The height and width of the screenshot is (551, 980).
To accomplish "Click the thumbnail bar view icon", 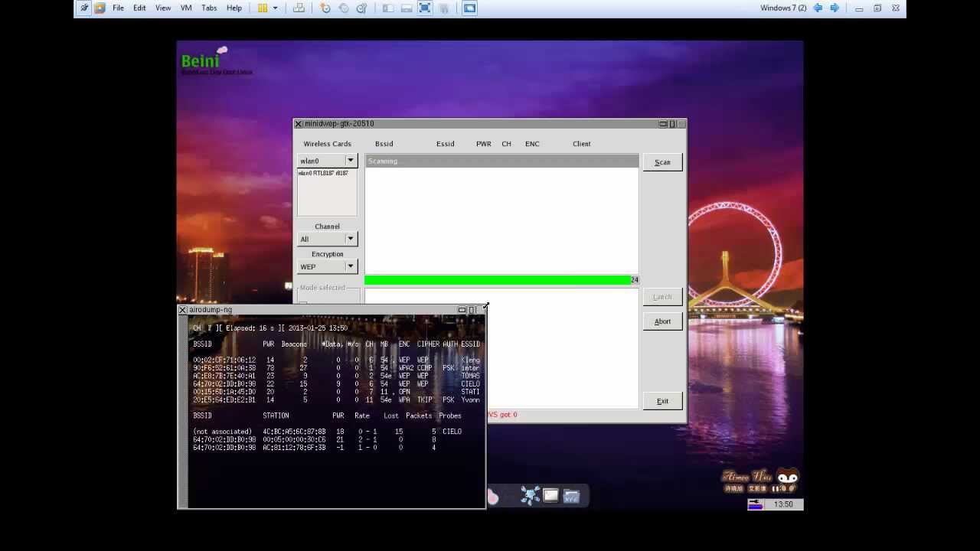I will [x=407, y=8].
